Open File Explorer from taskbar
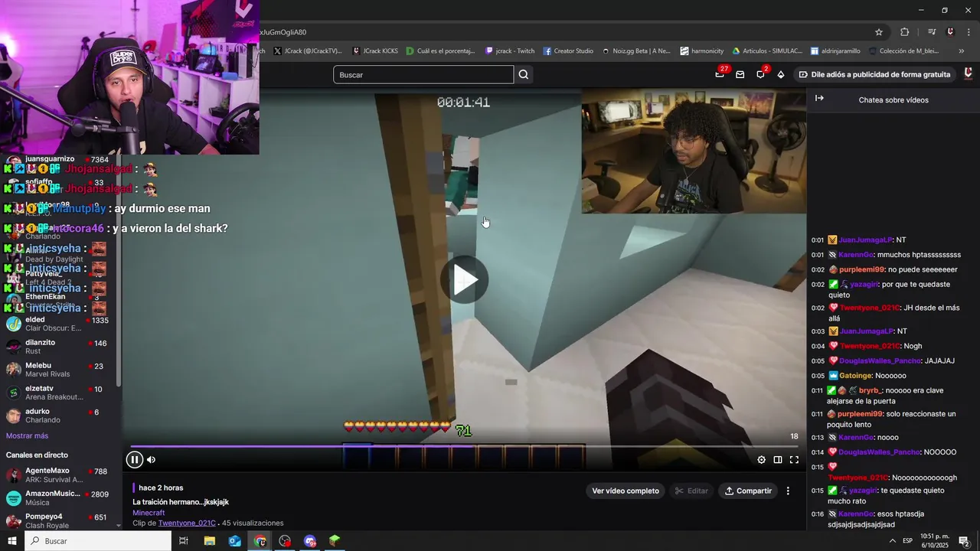The width and height of the screenshot is (980, 551). pyautogui.click(x=209, y=541)
